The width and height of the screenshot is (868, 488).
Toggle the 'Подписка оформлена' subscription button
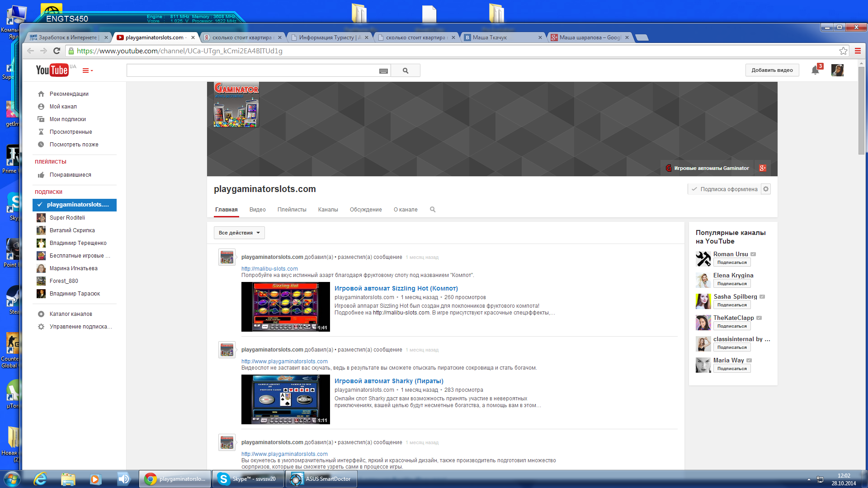pyautogui.click(x=725, y=189)
